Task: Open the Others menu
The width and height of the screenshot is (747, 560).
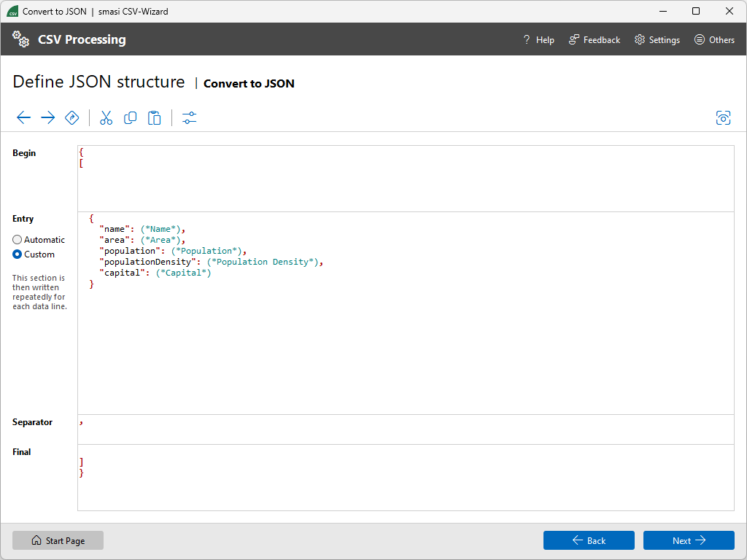Action: click(714, 39)
